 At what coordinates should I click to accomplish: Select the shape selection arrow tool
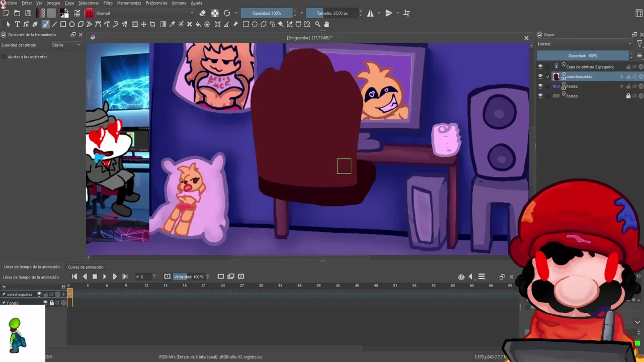[8, 24]
